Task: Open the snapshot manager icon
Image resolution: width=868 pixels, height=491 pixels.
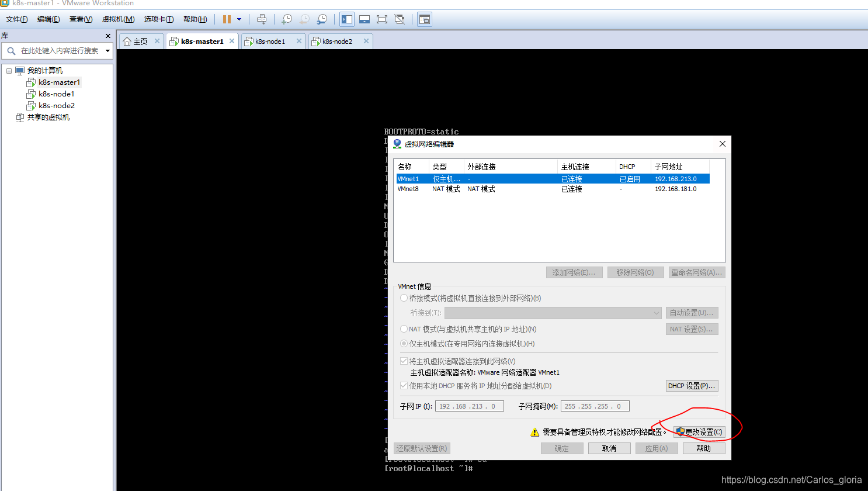Action: [x=322, y=19]
